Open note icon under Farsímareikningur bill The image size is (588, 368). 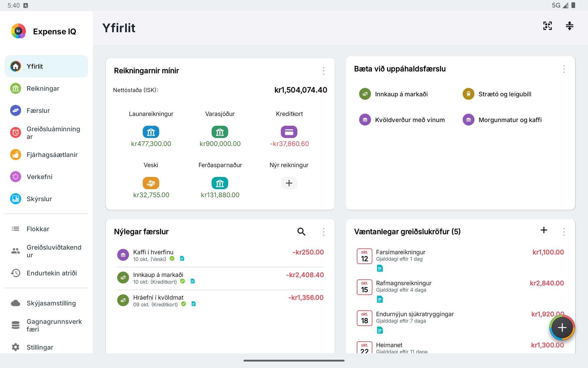click(380, 268)
